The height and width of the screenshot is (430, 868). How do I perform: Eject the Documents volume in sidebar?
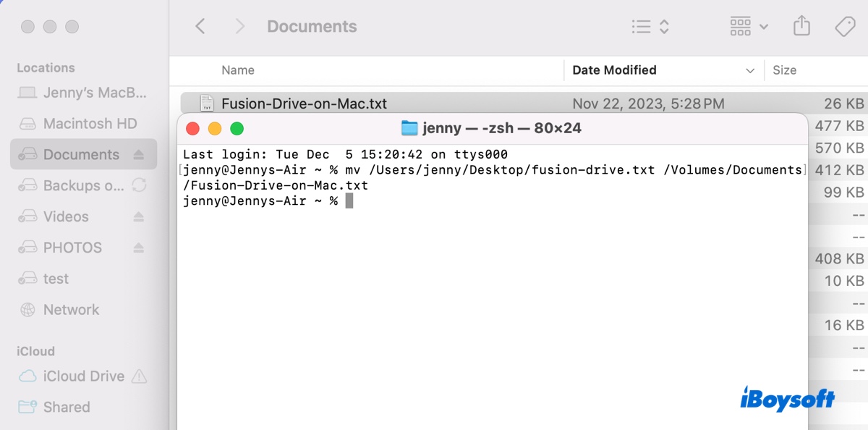tap(139, 155)
